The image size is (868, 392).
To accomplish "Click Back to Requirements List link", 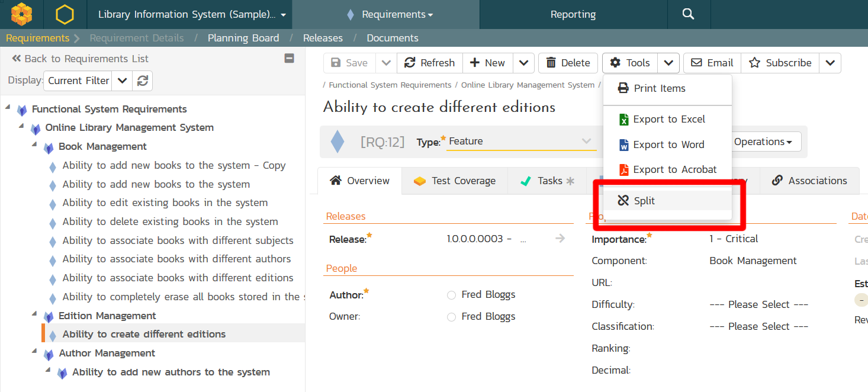I will pyautogui.click(x=80, y=59).
